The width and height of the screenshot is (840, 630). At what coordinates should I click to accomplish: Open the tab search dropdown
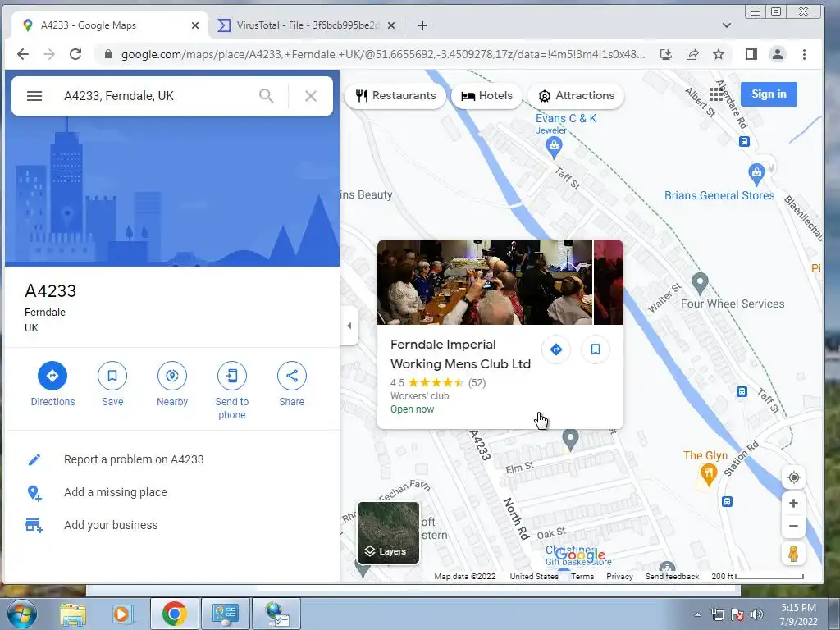[727, 25]
